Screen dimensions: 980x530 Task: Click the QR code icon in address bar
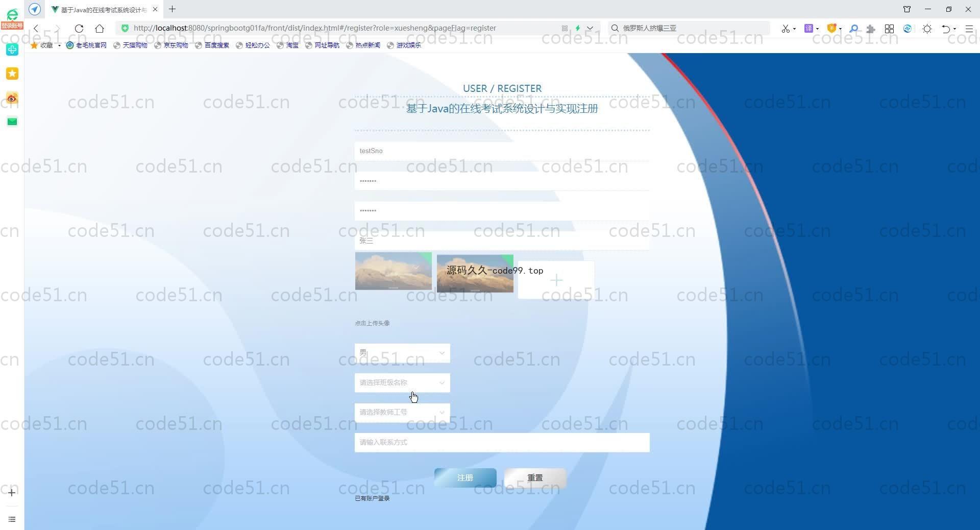pyautogui.click(x=565, y=28)
